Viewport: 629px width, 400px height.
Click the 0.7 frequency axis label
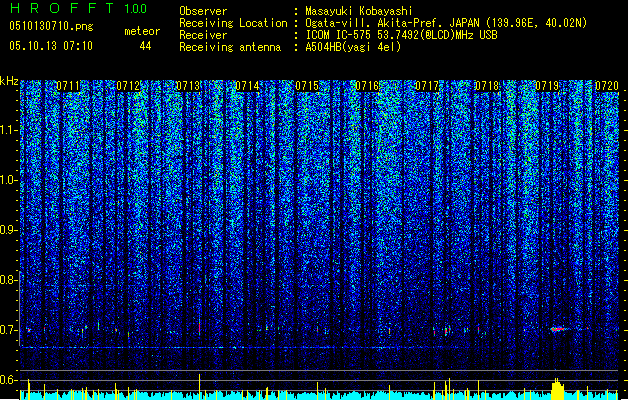[x=9, y=330]
